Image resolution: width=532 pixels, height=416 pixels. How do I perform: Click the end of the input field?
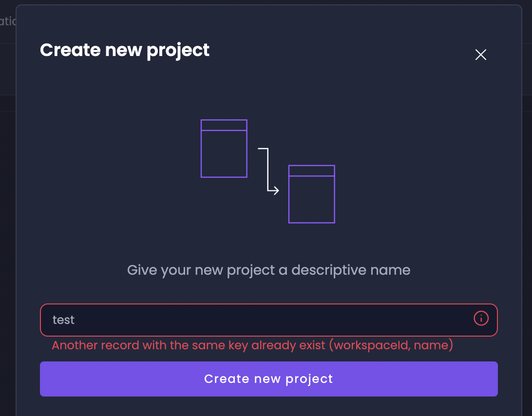[x=458, y=320]
